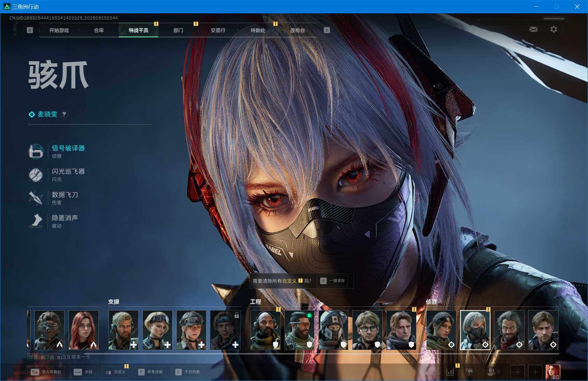Select the dark-haired female recon operator
The height and width of the screenshot is (381, 588).
point(441,330)
